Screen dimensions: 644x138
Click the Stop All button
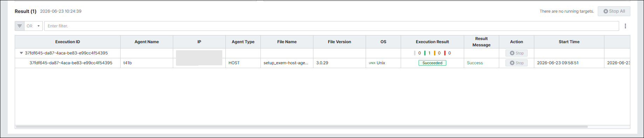coord(614,11)
